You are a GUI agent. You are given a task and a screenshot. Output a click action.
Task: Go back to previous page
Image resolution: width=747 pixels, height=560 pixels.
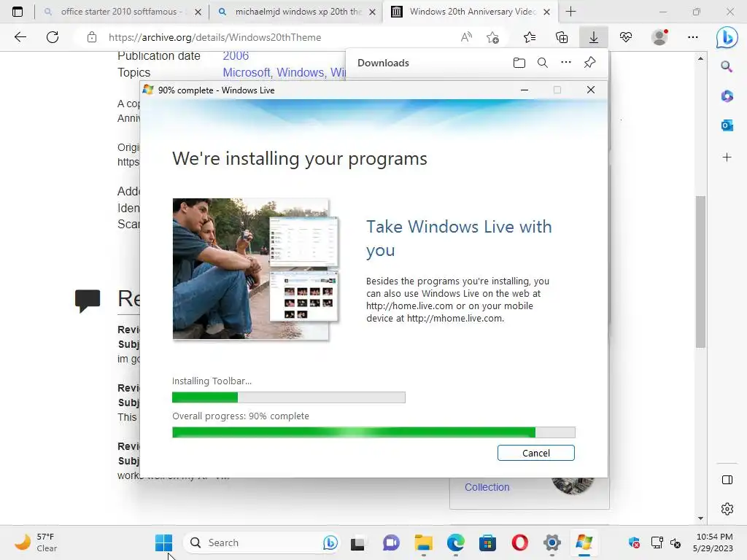tap(20, 37)
